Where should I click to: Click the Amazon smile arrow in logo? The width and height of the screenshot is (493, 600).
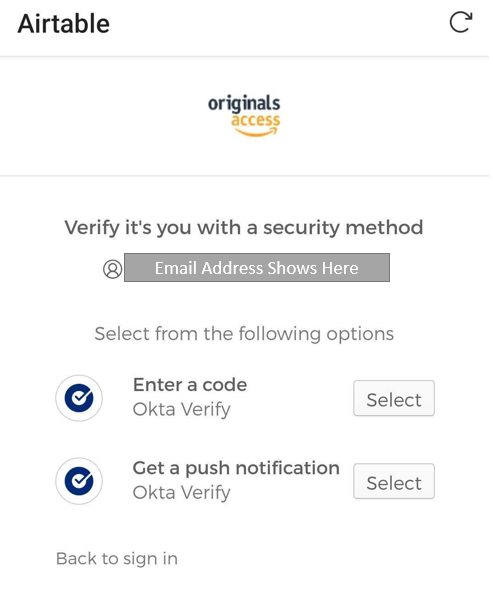(256, 132)
